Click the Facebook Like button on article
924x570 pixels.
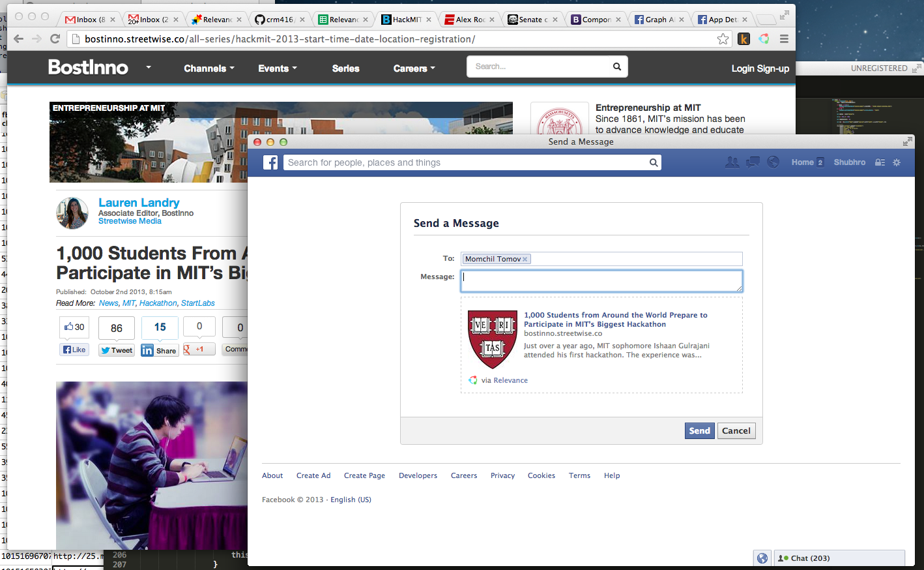point(74,350)
